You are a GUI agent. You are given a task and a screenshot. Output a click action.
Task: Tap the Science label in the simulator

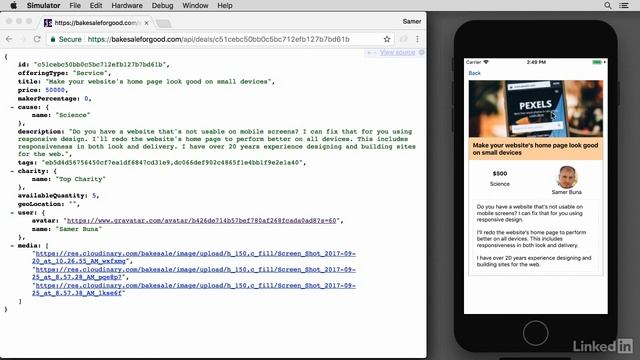(x=500, y=184)
